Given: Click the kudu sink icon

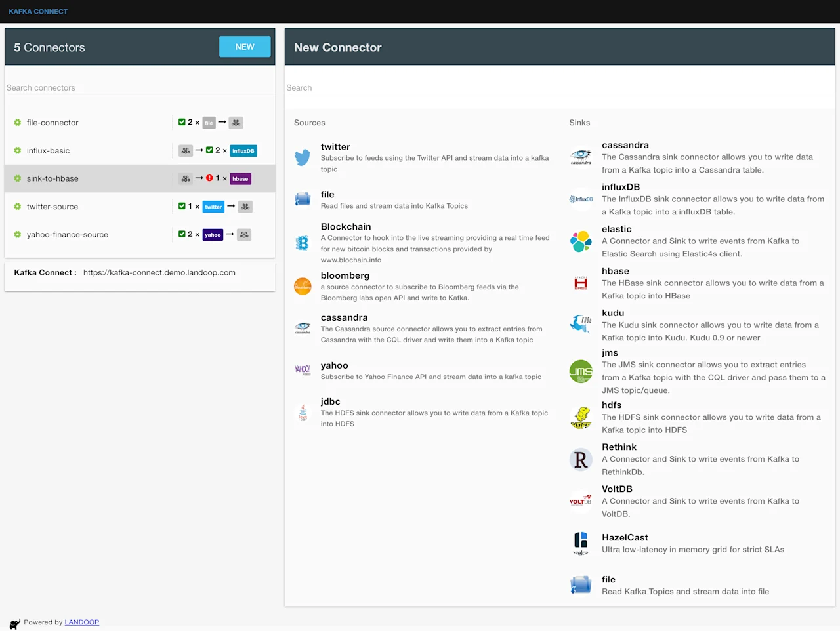Looking at the screenshot, I should [581, 324].
